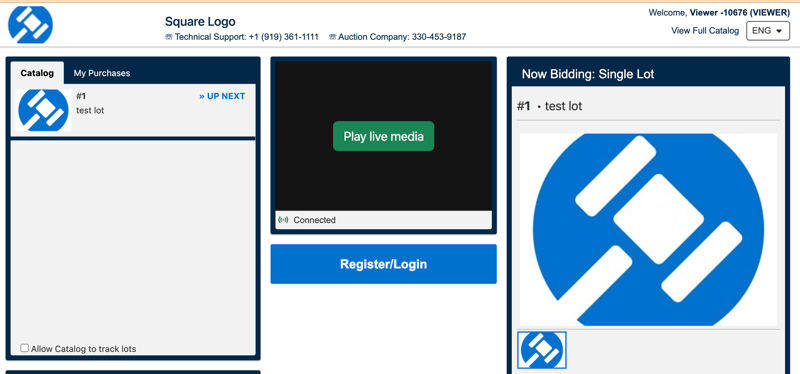Select small gavel thumbnail below lot image
This screenshot has height=374, width=800.
(x=542, y=350)
